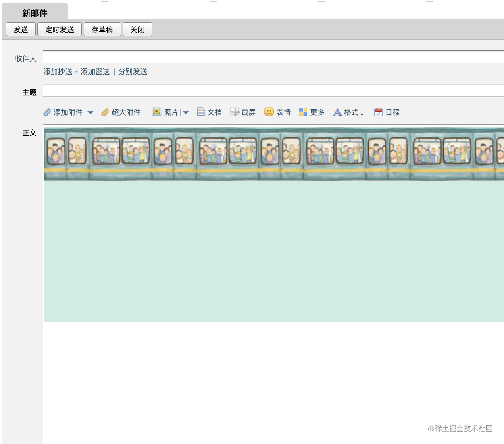Click the 更多 grid icon

(303, 112)
